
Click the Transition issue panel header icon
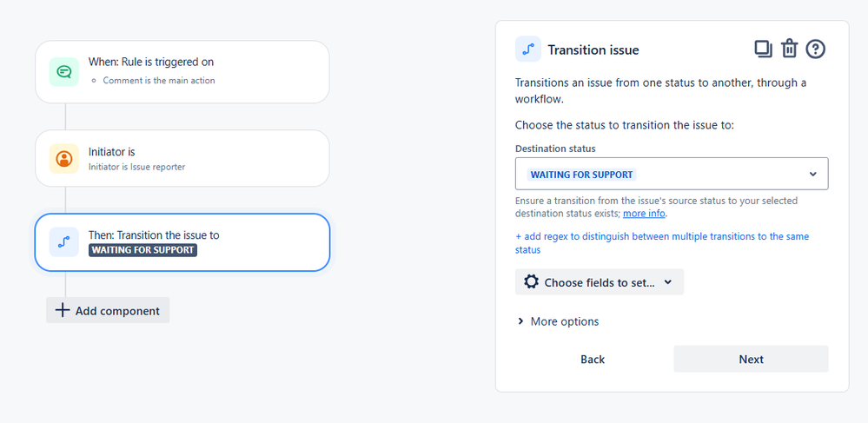pos(528,50)
